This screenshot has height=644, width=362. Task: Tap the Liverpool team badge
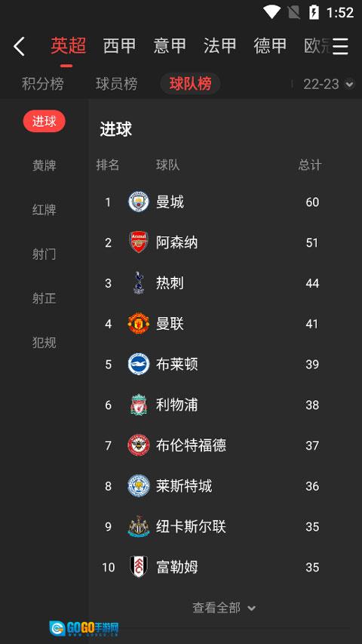tap(138, 405)
